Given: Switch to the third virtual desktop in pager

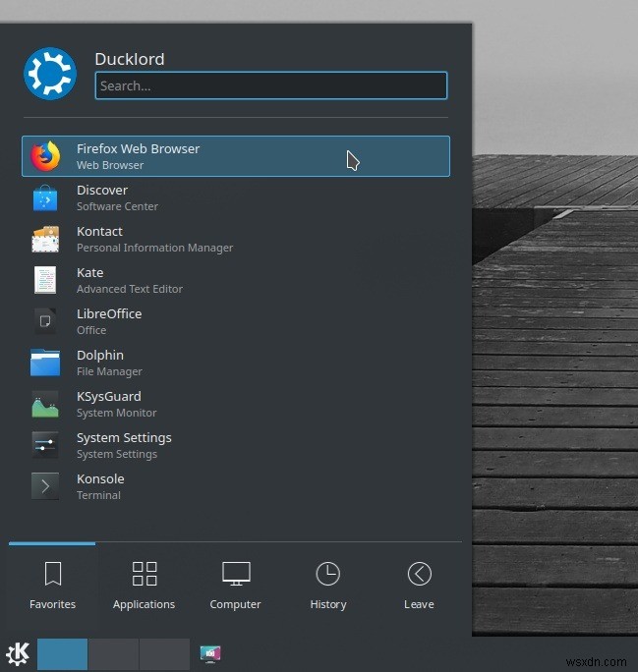Looking at the screenshot, I should [164, 654].
